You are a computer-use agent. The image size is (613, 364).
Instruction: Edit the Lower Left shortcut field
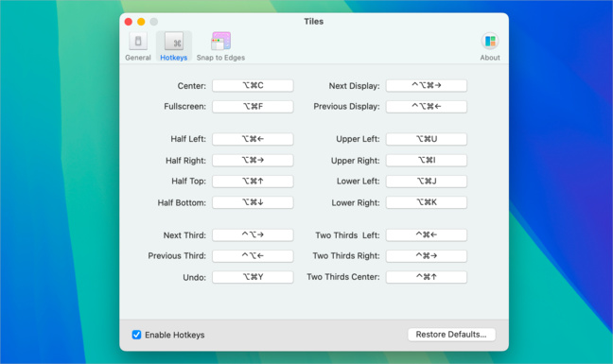click(x=427, y=181)
